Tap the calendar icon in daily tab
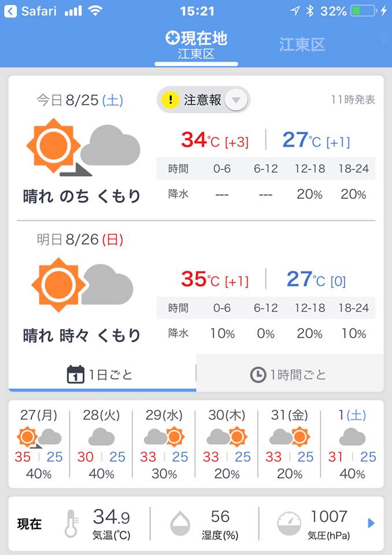 76,375
